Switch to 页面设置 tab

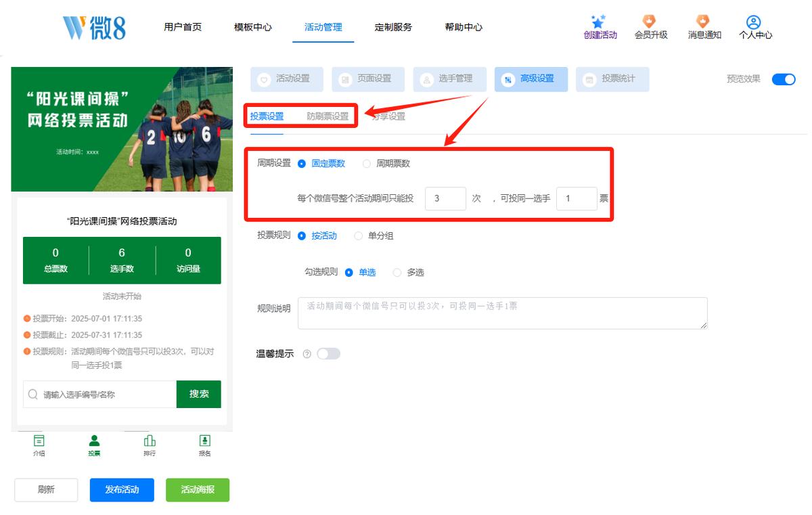368,79
